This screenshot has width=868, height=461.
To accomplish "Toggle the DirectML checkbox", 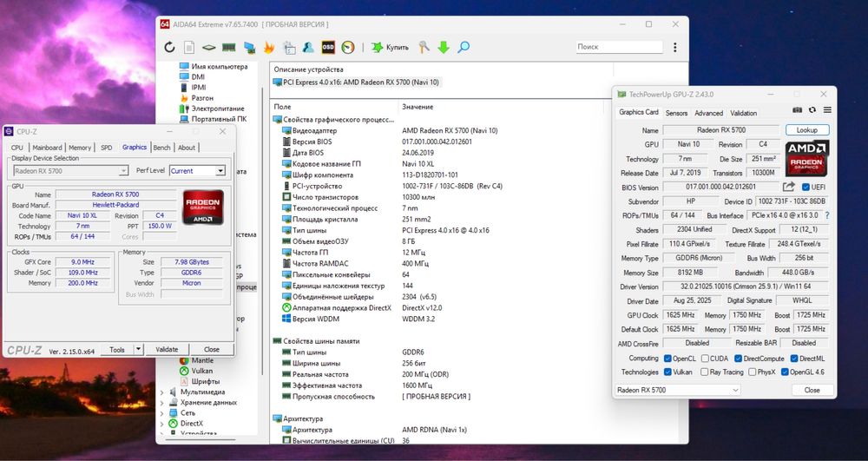I will pos(794,359).
